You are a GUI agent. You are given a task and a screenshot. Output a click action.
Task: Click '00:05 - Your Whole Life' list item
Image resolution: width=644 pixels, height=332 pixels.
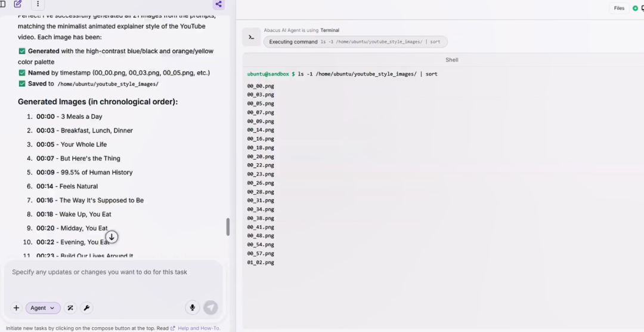coord(72,145)
